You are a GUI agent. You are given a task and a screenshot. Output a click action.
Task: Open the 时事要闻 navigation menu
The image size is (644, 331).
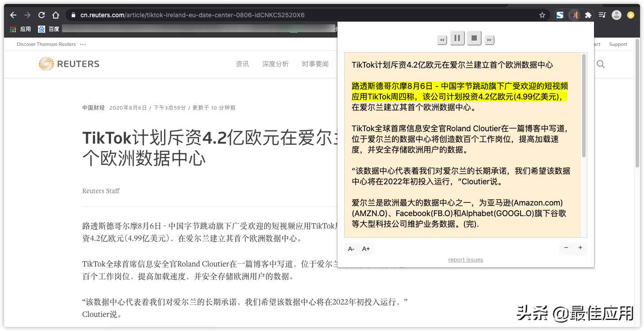[315, 64]
